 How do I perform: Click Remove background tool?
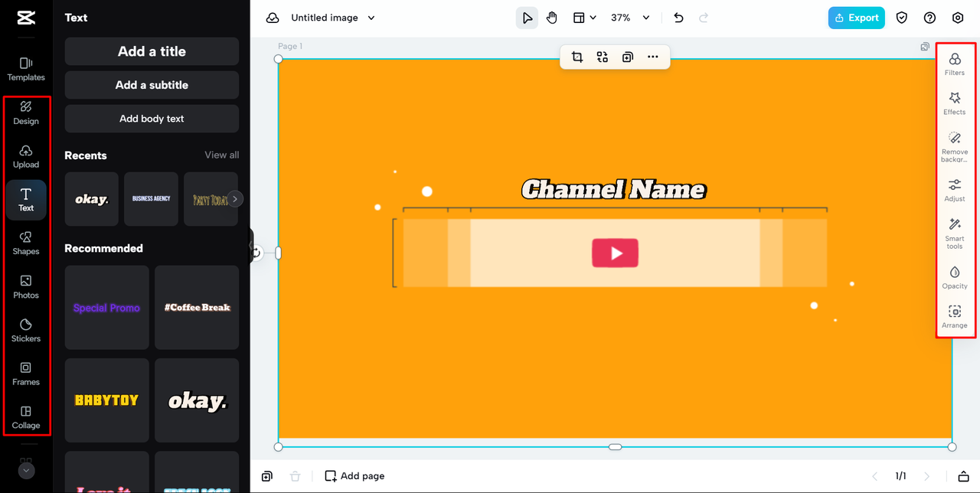point(955,146)
